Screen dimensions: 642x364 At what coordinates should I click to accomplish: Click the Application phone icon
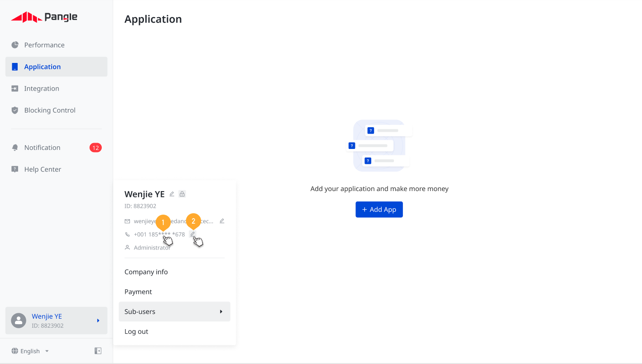click(15, 67)
